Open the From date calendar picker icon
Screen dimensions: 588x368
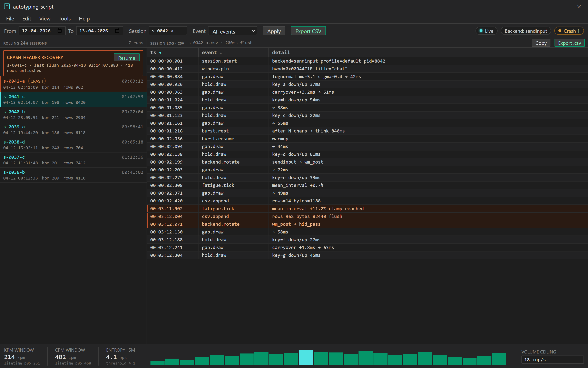point(60,31)
